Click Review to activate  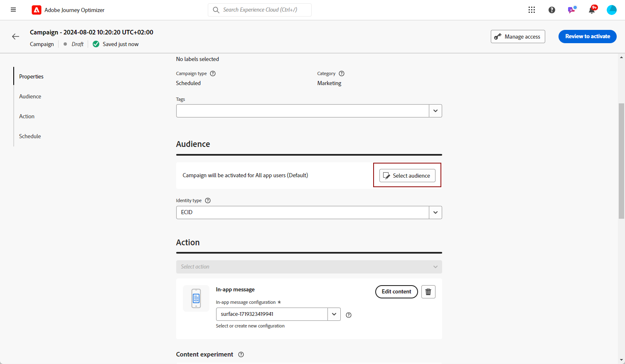(587, 37)
